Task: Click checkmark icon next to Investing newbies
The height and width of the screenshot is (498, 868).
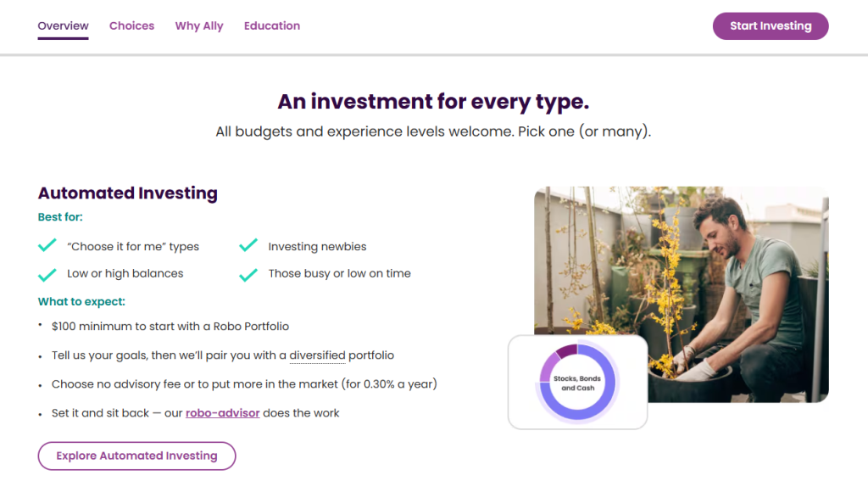Action: tap(248, 246)
